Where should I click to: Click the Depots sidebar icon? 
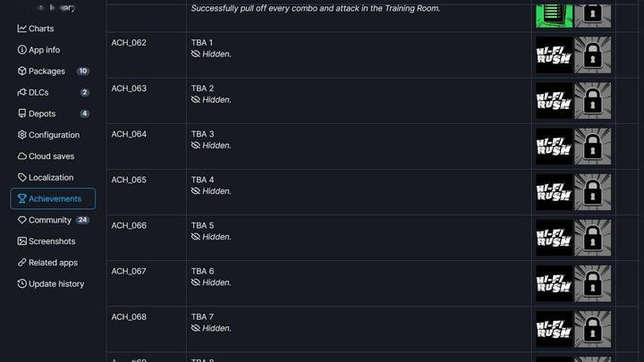coord(22,114)
